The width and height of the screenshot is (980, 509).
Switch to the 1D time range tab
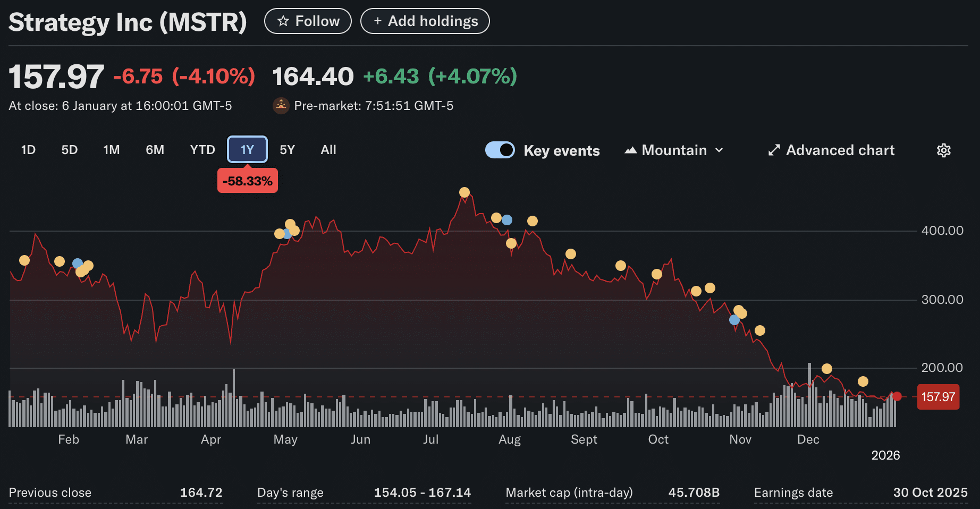tap(28, 150)
